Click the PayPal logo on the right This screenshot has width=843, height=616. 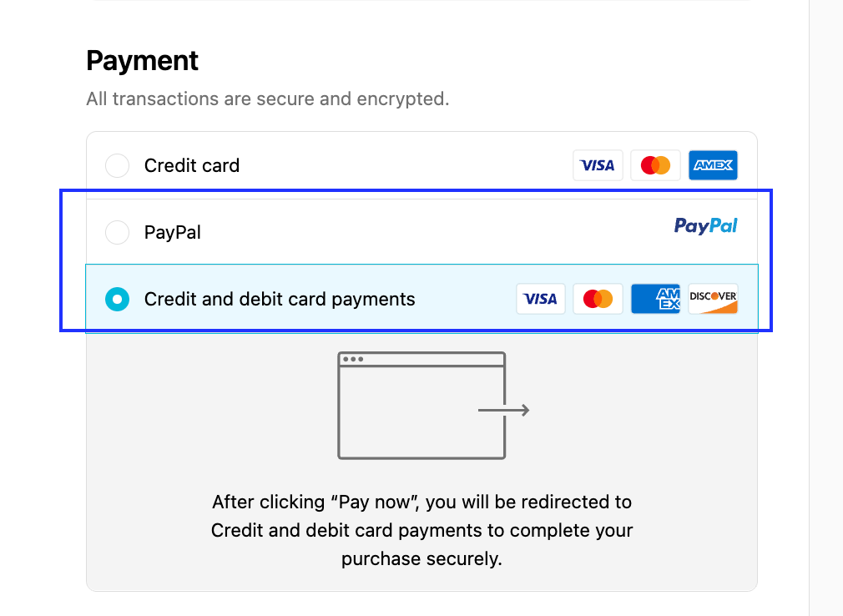(x=705, y=225)
